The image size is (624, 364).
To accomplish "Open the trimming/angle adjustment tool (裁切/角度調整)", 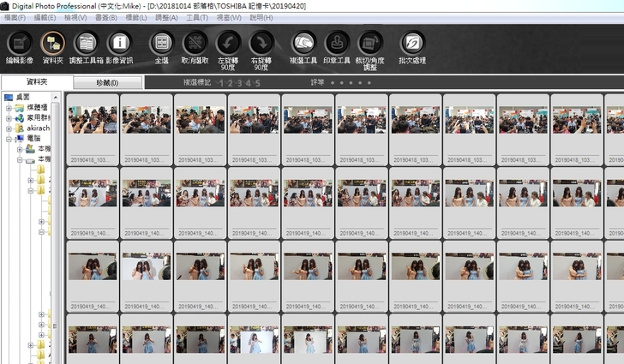I will (369, 51).
